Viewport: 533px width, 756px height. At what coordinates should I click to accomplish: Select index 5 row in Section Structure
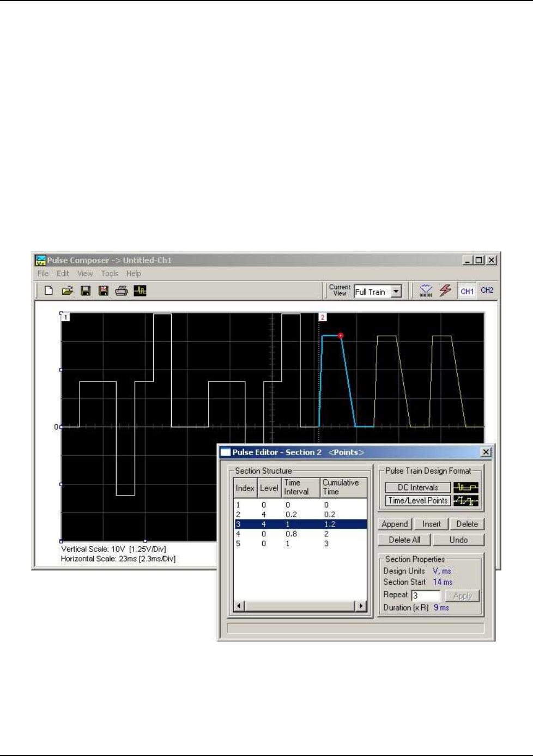pyautogui.click(x=300, y=543)
